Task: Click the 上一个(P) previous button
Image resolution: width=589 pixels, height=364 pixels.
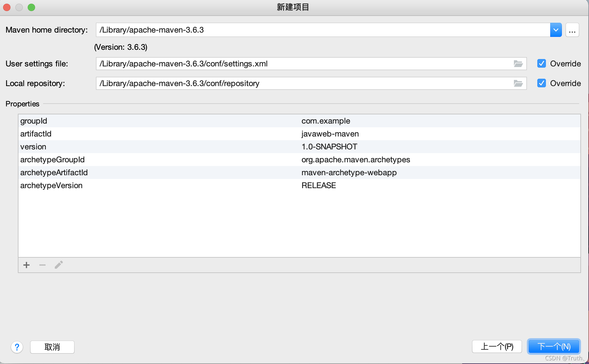Action: pos(497,346)
